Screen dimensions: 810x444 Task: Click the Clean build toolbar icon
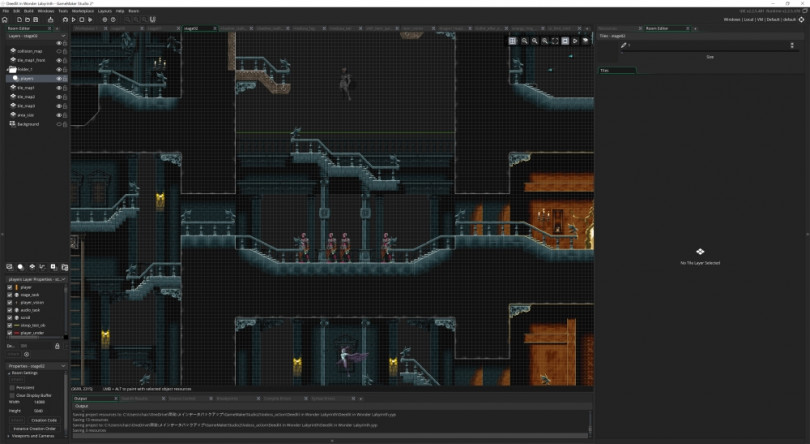pyautogui.click(x=90, y=20)
